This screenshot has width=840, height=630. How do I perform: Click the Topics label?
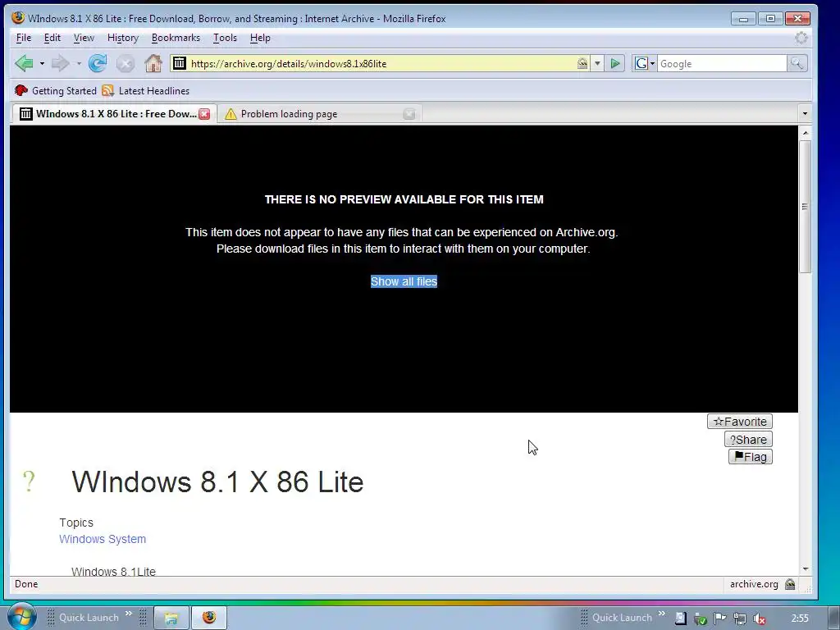coord(76,523)
